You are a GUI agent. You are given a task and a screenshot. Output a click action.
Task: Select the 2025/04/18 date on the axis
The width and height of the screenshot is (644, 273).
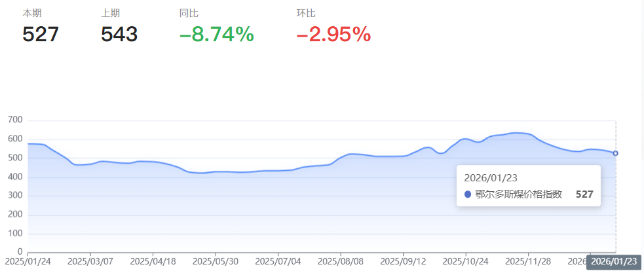coord(153,261)
